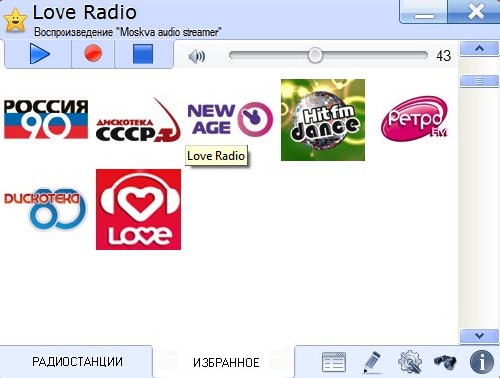Click the scrollbar down arrow
This screenshot has height=378, width=500.
click(x=479, y=336)
